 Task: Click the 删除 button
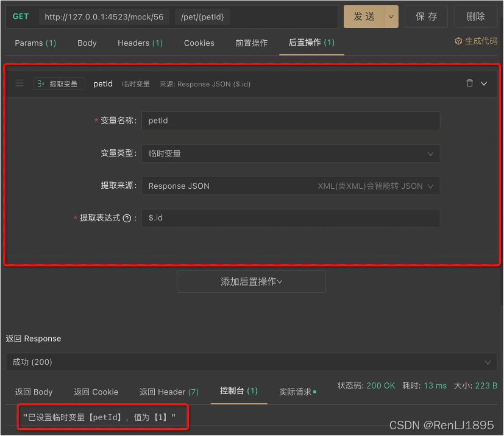(475, 16)
